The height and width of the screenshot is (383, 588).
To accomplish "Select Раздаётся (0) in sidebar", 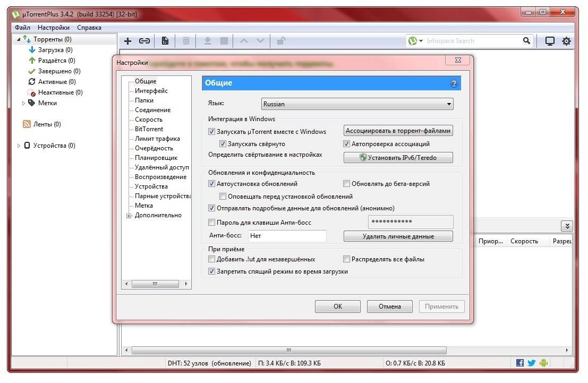I will [x=56, y=61].
